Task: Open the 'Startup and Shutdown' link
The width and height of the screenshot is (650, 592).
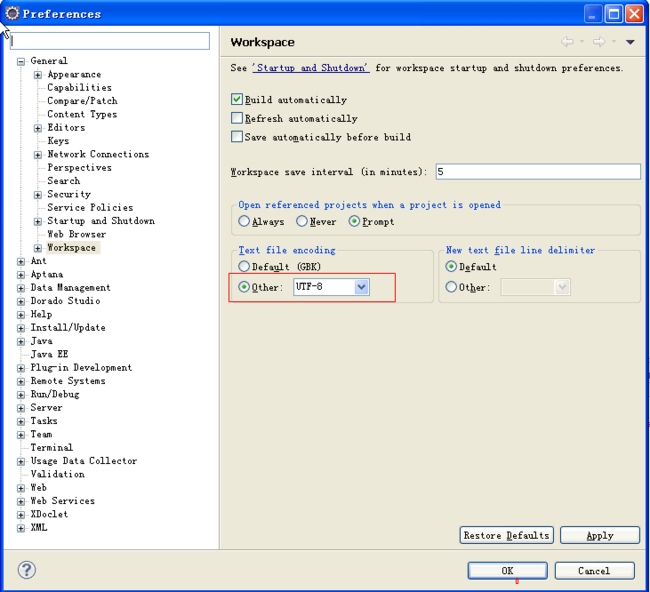Action: coord(310,68)
